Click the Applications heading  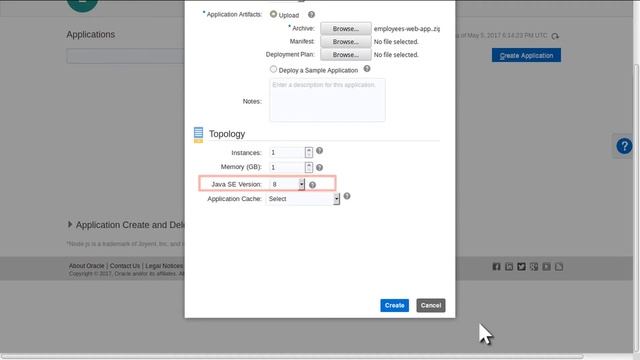pos(91,34)
